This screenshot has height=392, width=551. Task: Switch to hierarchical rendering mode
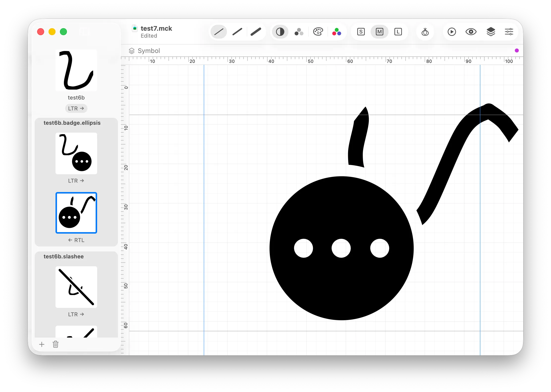tap(299, 32)
